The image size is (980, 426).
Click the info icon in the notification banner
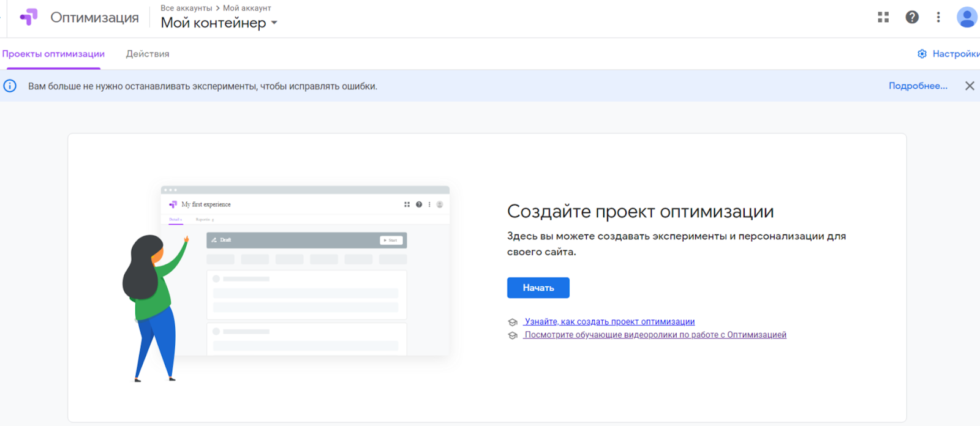coord(10,86)
